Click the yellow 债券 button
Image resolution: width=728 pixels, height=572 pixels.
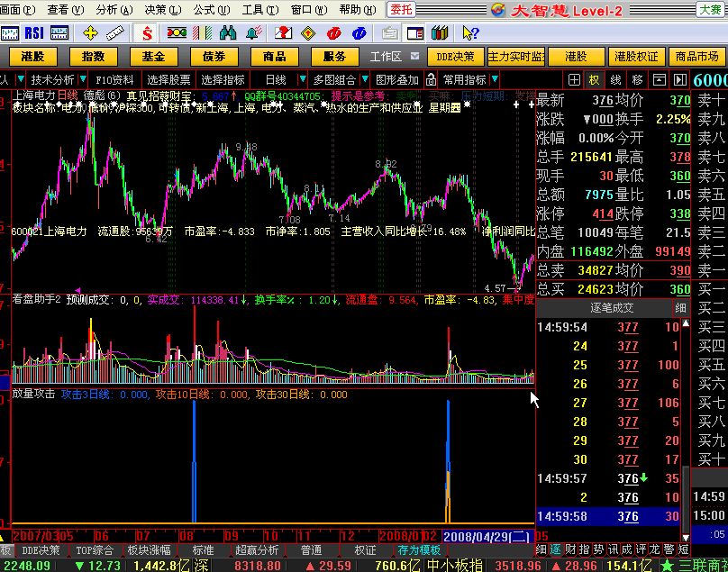tap(214, 57)
